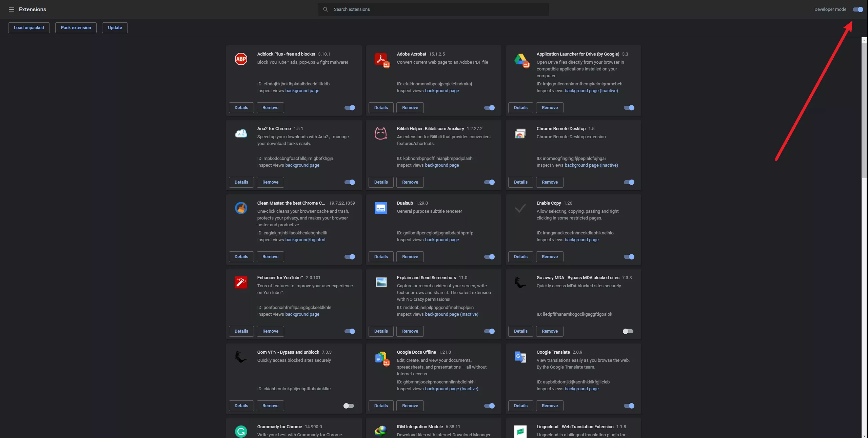The image size is (868, 438).
Task: Click the Enhancer for YouTube icon
Action: click(241, 282)
